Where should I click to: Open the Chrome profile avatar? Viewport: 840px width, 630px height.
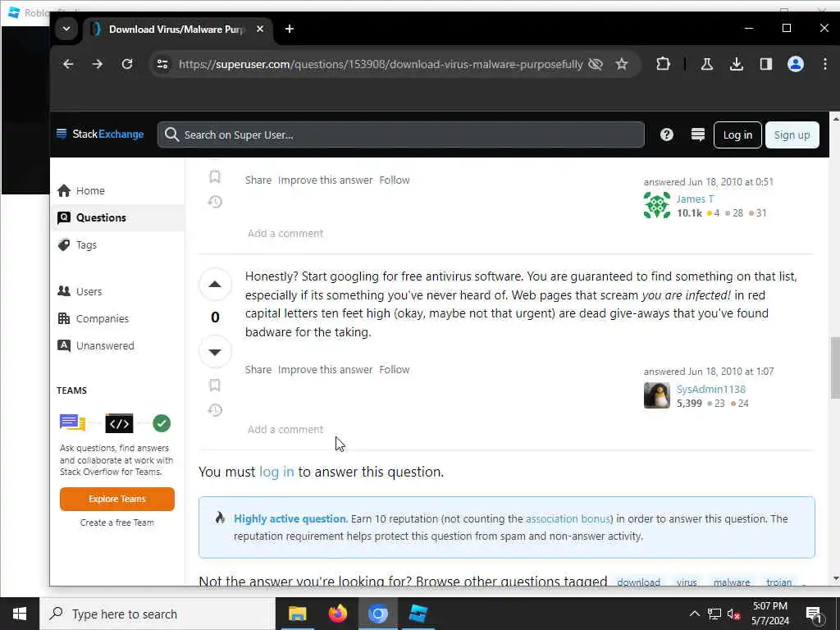click(795, 64)
